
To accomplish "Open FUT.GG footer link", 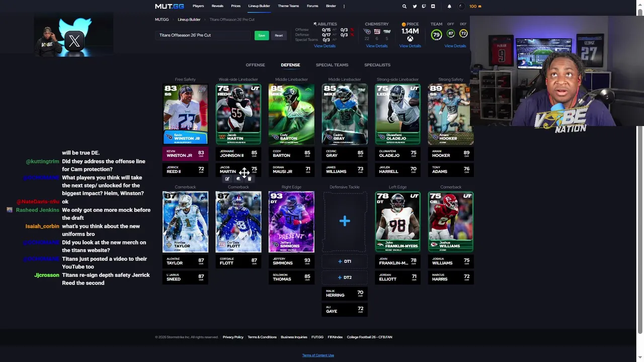I will (x=317, y=337).
